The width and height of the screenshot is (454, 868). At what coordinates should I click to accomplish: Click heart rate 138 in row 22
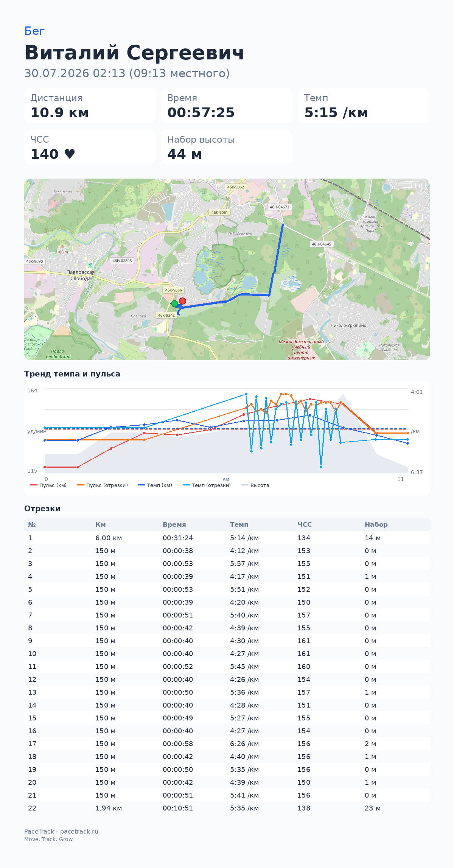pos(304,808)
